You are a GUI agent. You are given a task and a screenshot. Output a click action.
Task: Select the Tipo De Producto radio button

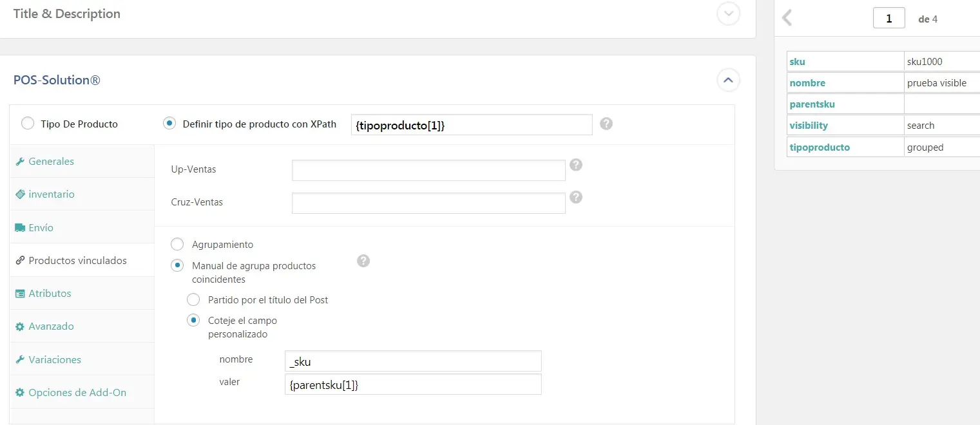tap(28, 124)
